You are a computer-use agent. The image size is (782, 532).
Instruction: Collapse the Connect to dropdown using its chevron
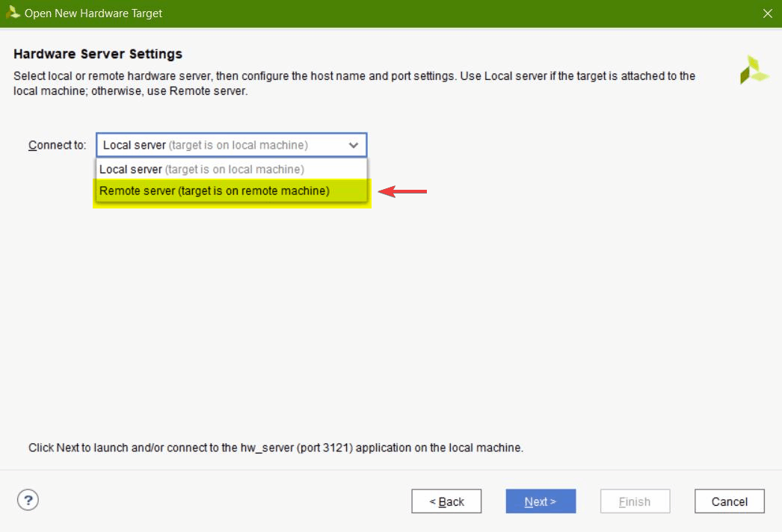(x=354, y=146)
